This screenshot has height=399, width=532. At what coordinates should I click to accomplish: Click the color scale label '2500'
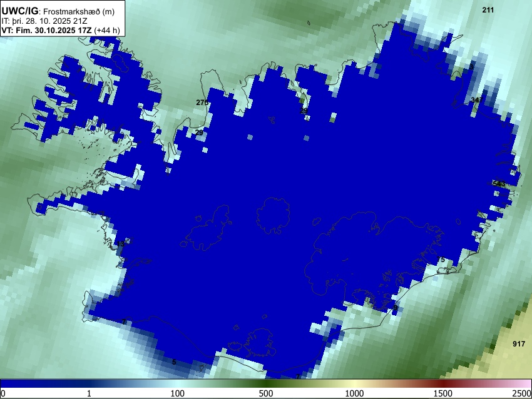click(522, 393)
